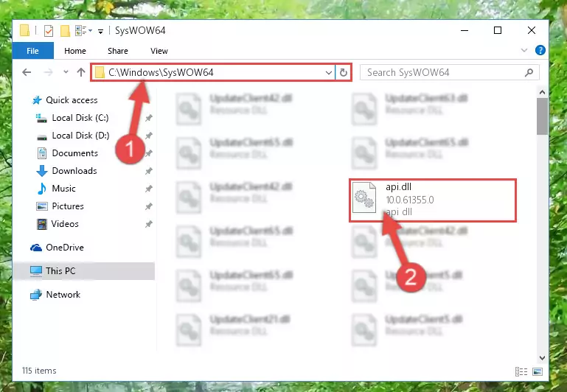Open Customize Quick Access Toolbar dropdown
This screenshot has height=392, width=567.
click(100, 32)
